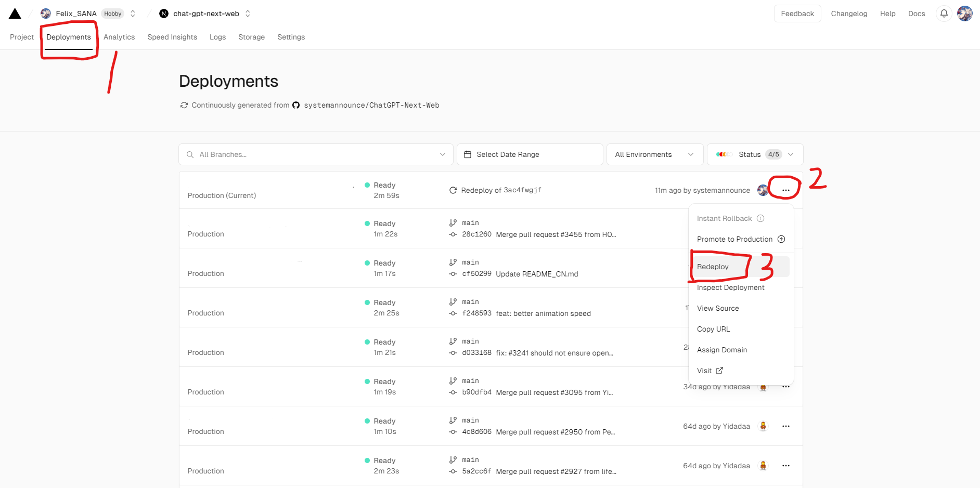Open commit d033168 fix #3241
This screenshot has width=980, height=488.
pos(538,353)
